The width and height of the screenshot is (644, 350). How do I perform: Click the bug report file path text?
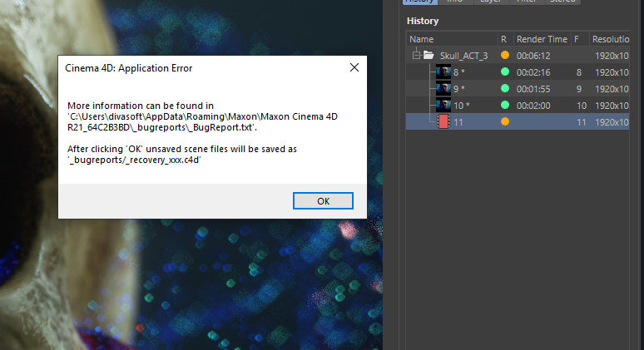(x=202, y=122)
